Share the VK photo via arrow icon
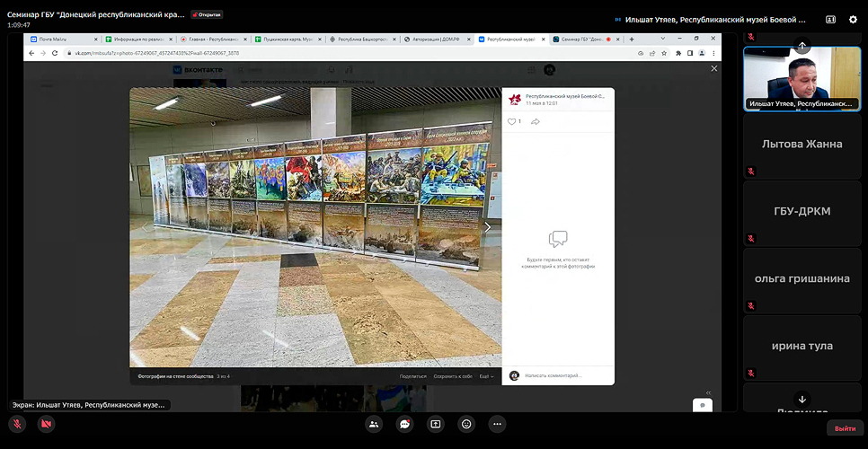Viewport: 868px width, 449px height. 536,121
